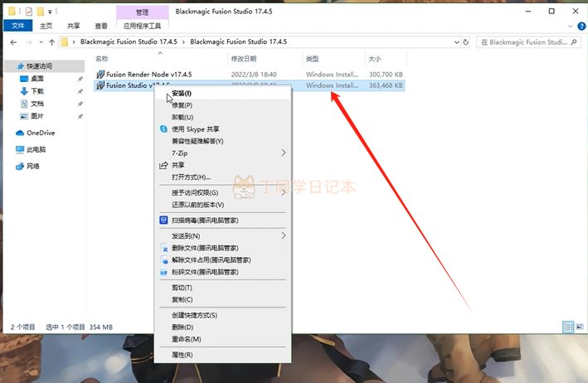Open the help question mark icon
588x383 pixels.
tap(581, 26)
